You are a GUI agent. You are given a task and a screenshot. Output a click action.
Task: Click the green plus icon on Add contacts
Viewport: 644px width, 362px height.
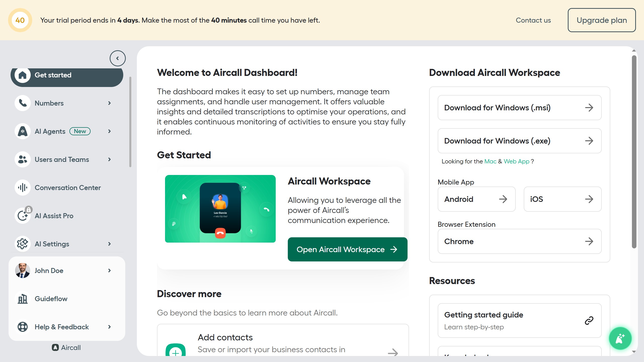(x=176, y=350)
